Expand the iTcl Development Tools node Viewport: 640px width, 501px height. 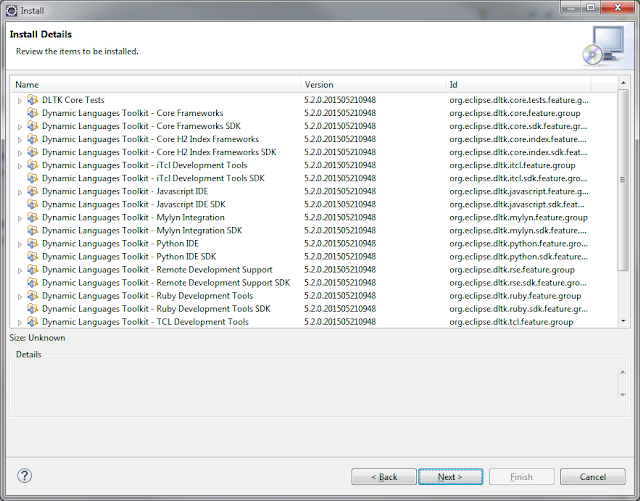[x=20, y=166]
